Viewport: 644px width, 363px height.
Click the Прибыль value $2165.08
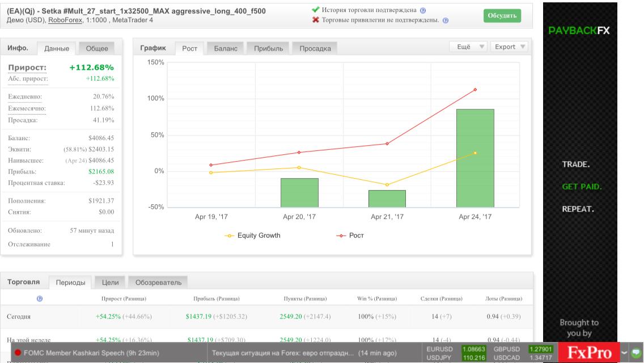pos(101,172)
